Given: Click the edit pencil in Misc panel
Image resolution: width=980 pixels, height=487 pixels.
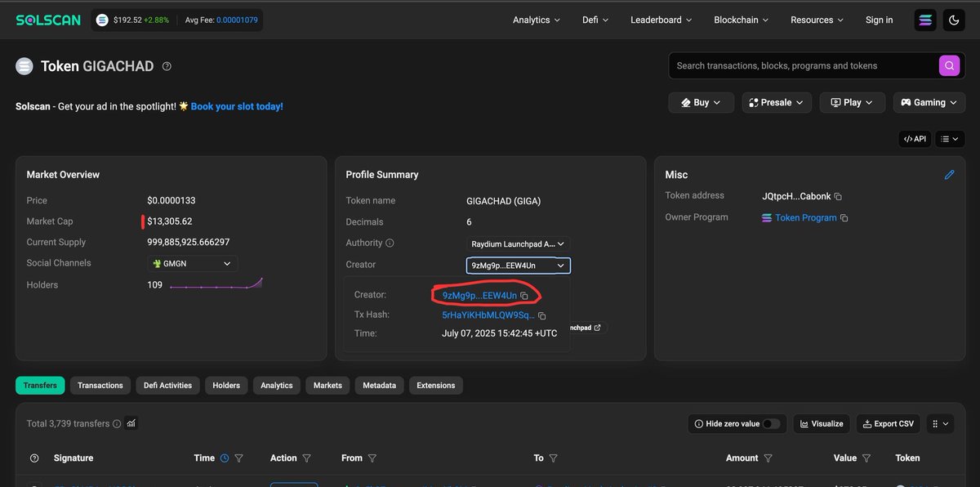Looking at the screenshot, I should (949, 175).
